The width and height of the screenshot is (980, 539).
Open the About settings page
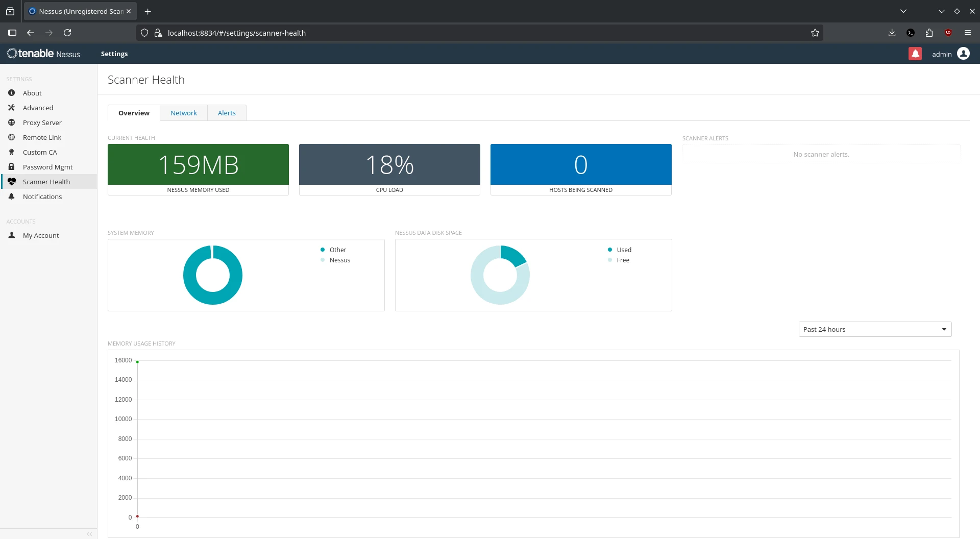coord(32,93)
